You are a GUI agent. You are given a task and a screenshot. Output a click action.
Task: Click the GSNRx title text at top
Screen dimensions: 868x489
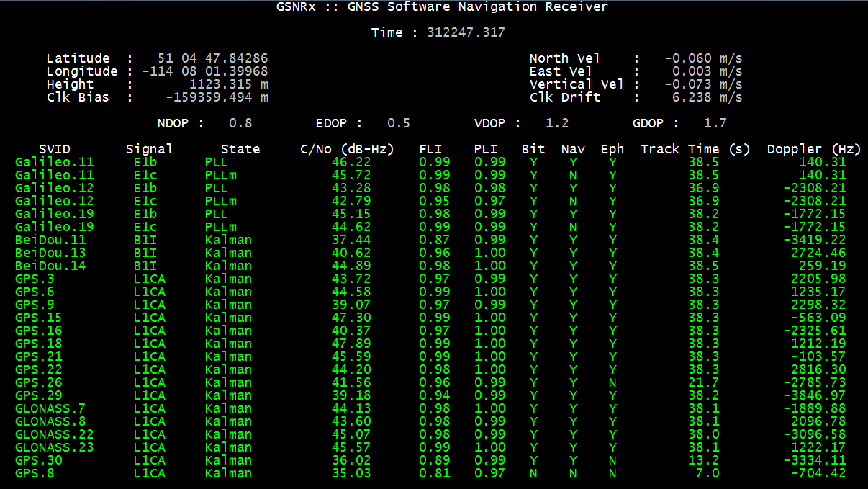pyautogui.click(x=442, y=7)
